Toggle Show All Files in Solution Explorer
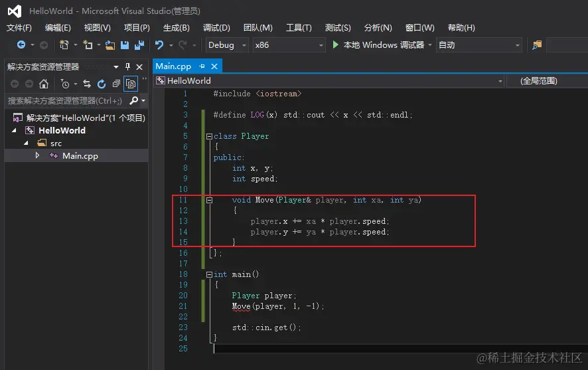Viewport: 588px width, 370px height. (x=131, y=84)
